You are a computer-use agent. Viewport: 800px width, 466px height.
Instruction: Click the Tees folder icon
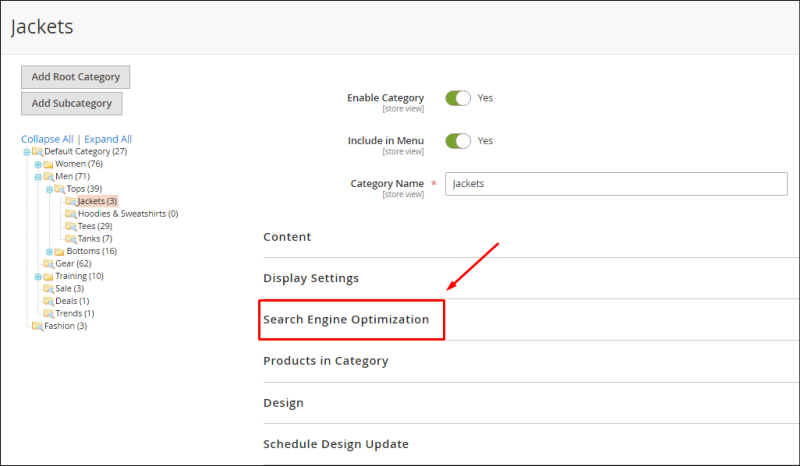pyautogui.click(x=70, y=226)
